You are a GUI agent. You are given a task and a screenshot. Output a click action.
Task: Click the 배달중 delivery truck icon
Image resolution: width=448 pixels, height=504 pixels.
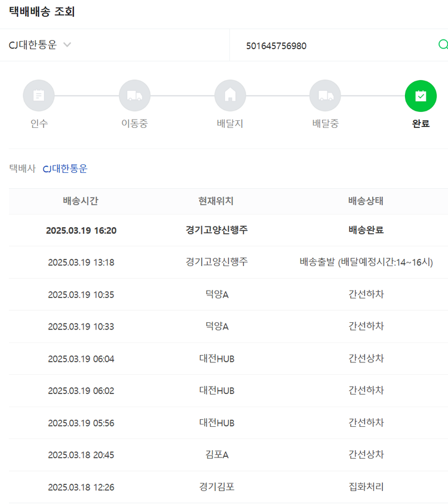click(325, 96)
